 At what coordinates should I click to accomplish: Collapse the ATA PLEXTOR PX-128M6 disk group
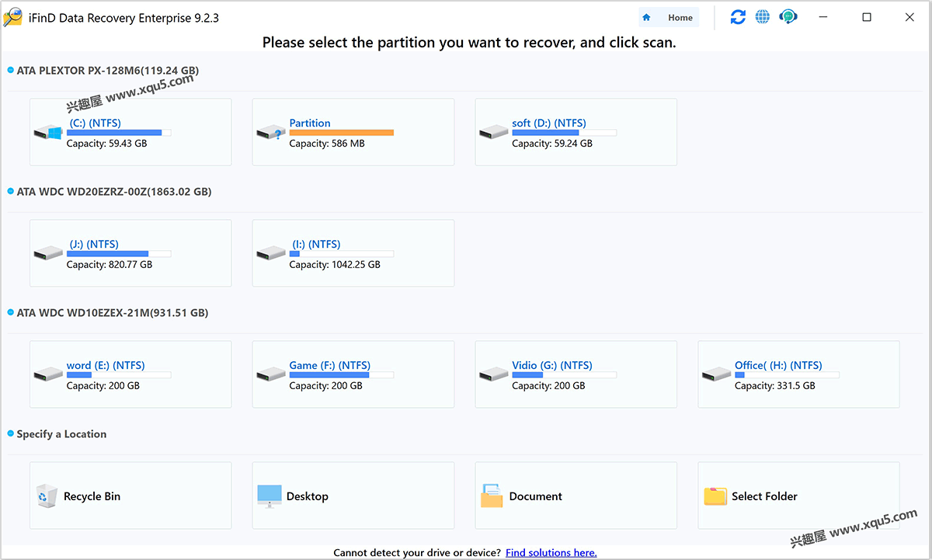pyautogui.click(x=11, y=71)
